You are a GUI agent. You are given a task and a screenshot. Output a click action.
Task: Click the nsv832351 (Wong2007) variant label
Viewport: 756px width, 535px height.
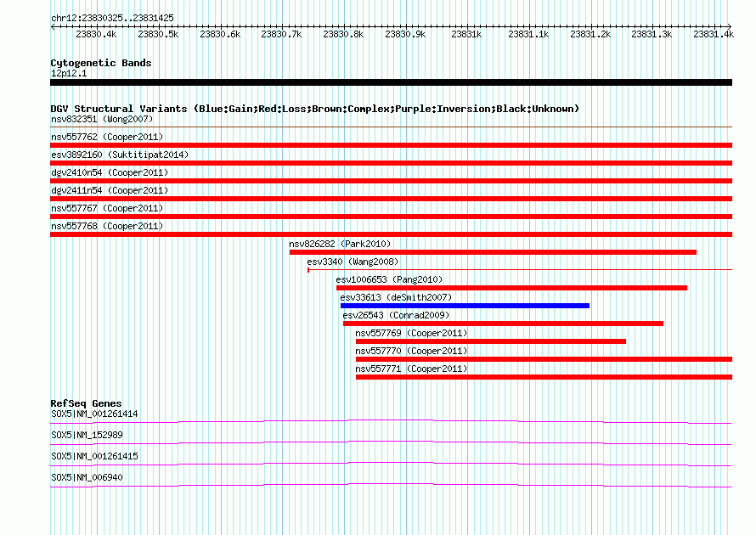(102, 119)
